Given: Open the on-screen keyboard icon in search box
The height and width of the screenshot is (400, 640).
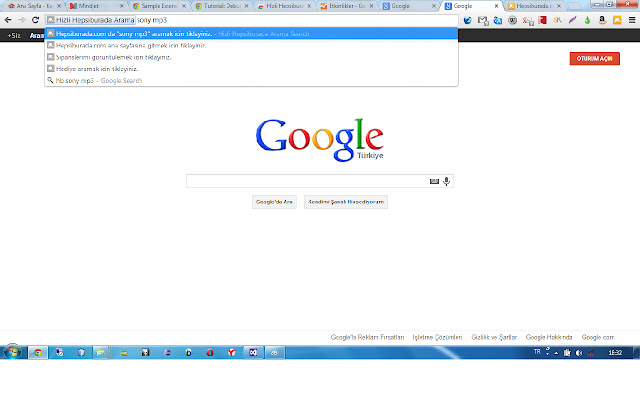Looking at the screenshot, I should (x=434, y=181).
